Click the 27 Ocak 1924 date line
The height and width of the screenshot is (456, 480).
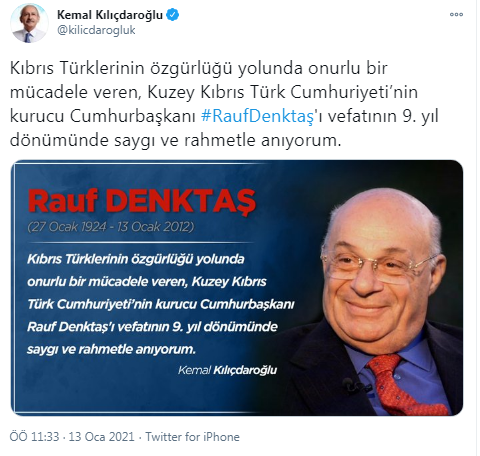(111, 227)
